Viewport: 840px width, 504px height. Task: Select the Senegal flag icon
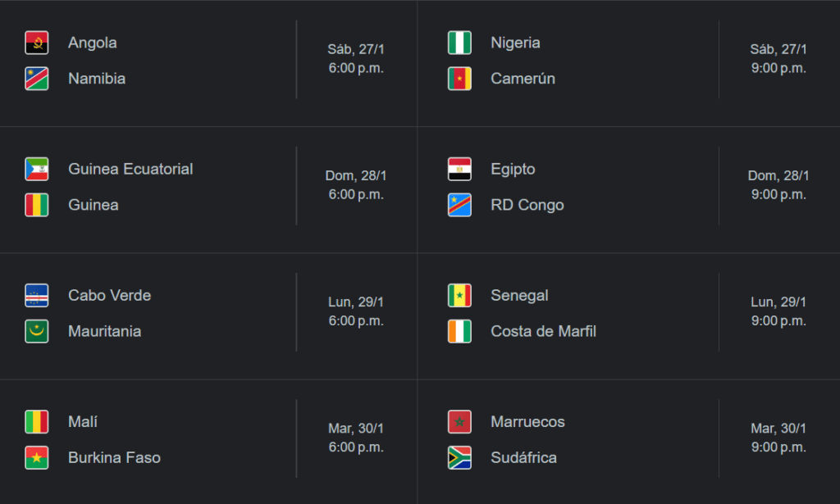459,295
